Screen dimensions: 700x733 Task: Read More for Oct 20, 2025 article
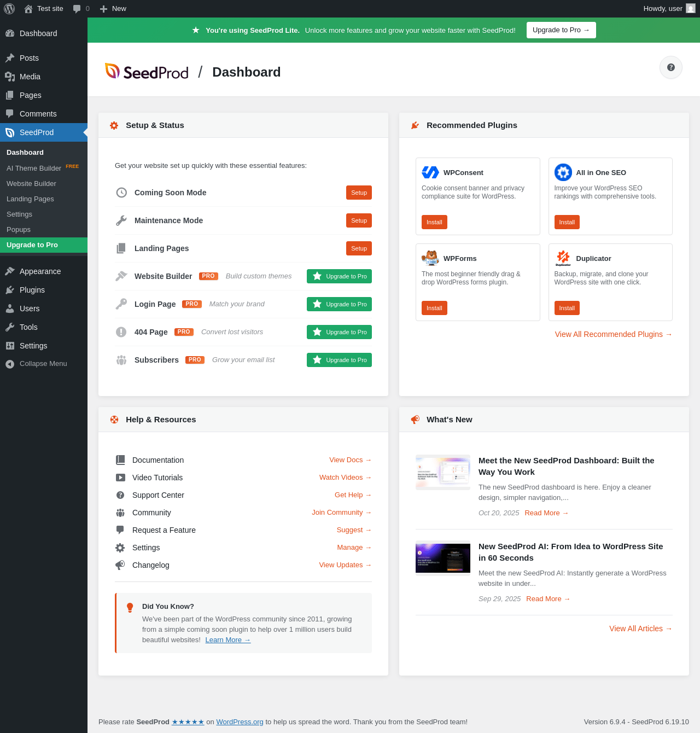[x=547, y=513]
